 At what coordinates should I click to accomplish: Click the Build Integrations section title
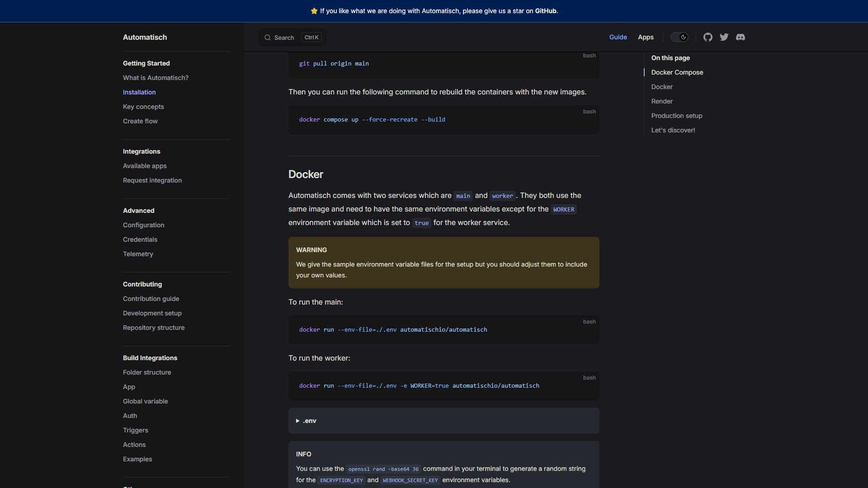click(x=150, y=358)
